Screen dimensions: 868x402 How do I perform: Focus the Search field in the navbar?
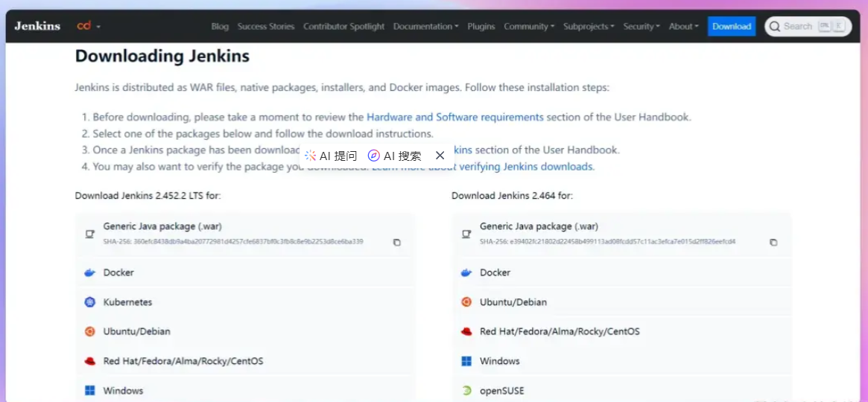[x=808, y=27]
